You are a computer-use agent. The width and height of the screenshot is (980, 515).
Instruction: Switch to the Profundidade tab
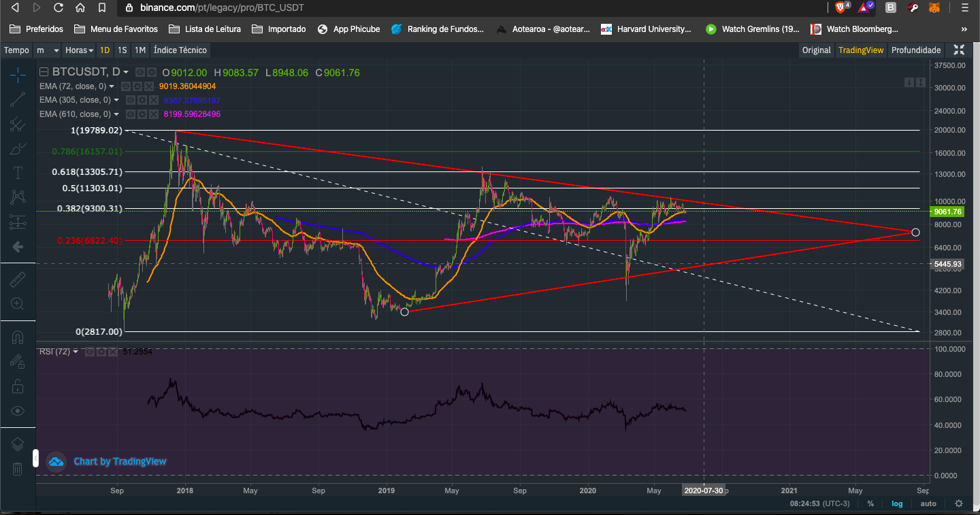tap(916, 50)
